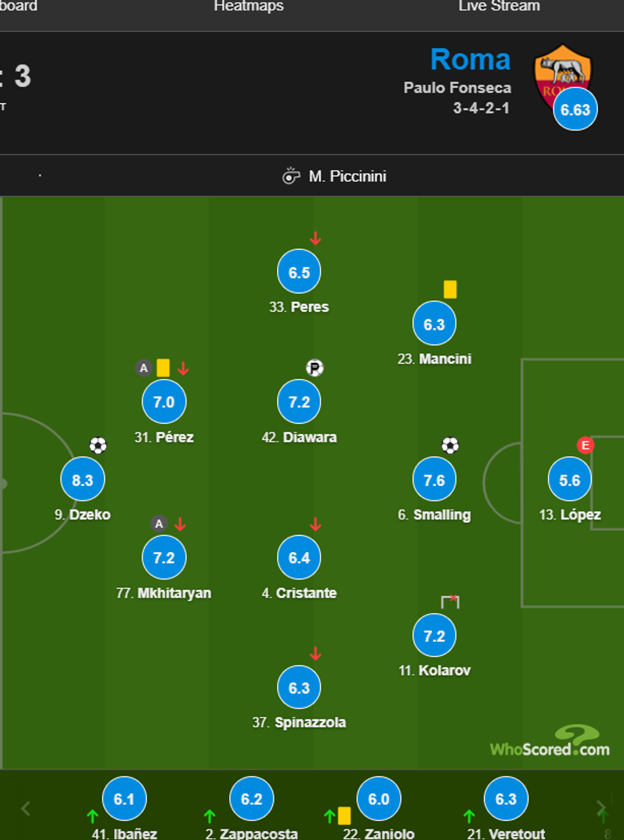Click the referee whistle icon

(291, 176)
